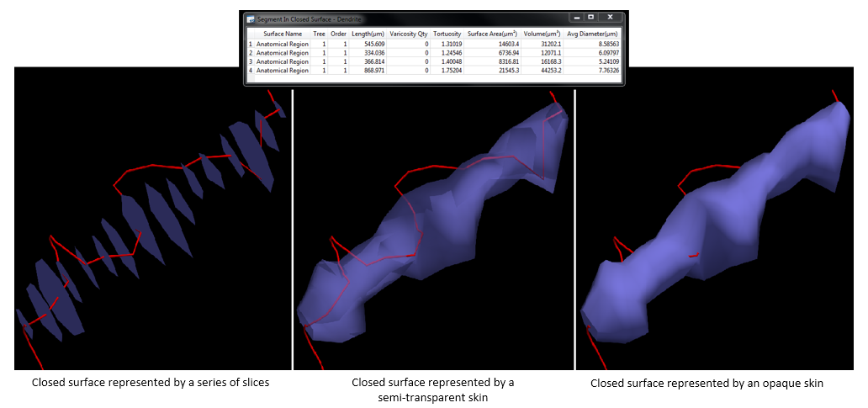The height and width of the screenshot is (408, 868).
Task: Click the Tree column header
Action: click(319, 34)
